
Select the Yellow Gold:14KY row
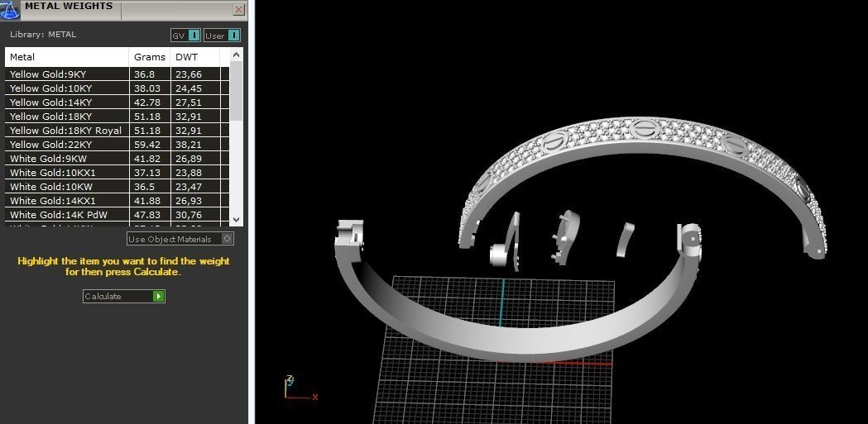click(x=117, y=102)
